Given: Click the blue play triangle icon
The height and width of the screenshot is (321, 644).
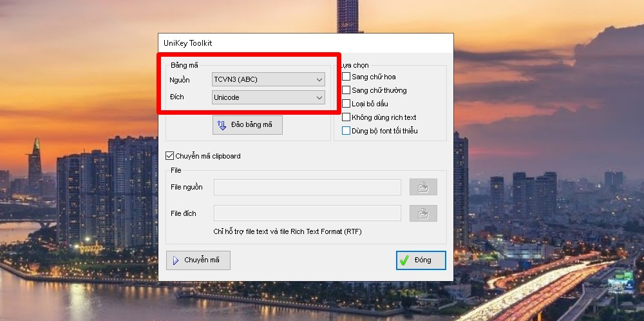Looking at the screenshot, I should [x=176, y=260].
